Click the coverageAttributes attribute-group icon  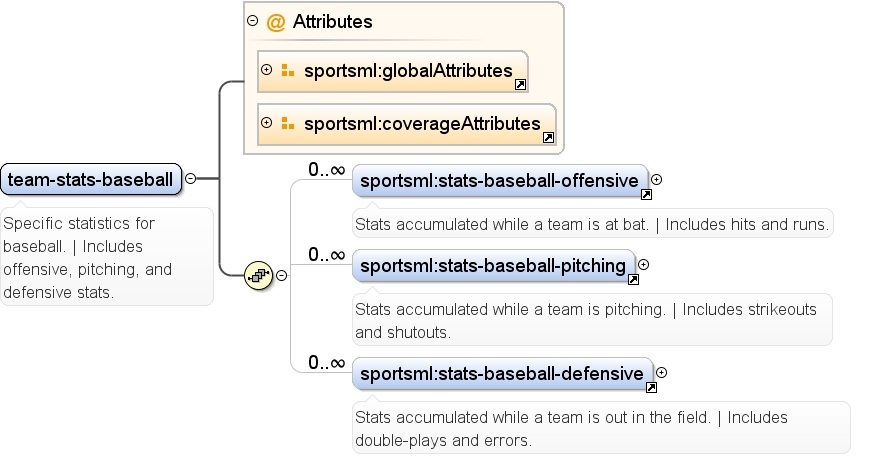click(x=288, y=123)
